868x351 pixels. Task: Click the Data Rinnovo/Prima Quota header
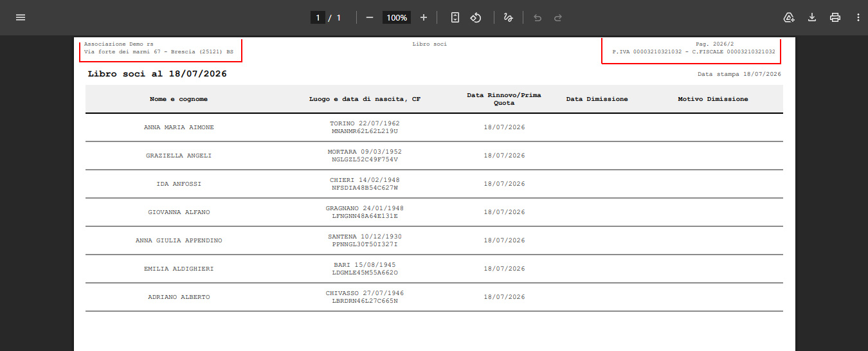click(504, 99)
